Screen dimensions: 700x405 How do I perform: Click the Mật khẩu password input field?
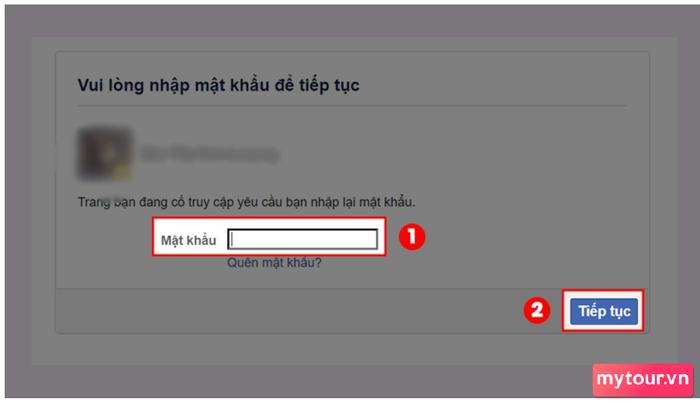pos(302,239)
